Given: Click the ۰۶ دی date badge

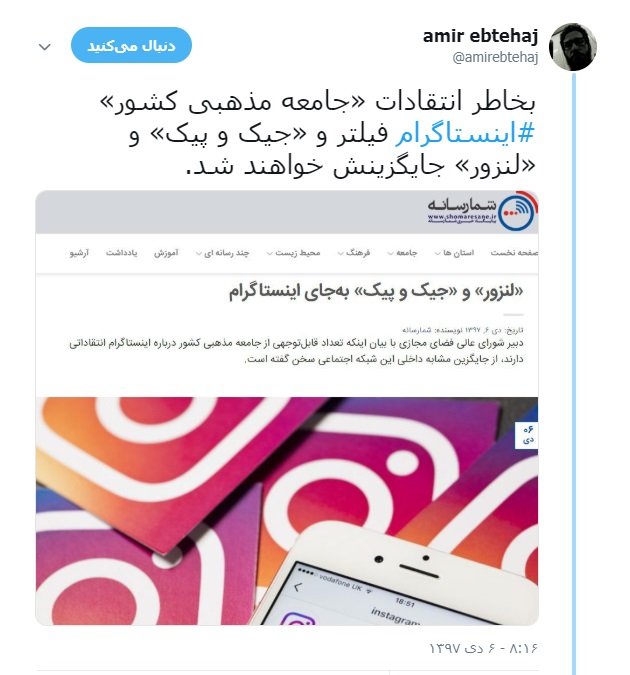Looking at the screenshot, I should [527, 435].
